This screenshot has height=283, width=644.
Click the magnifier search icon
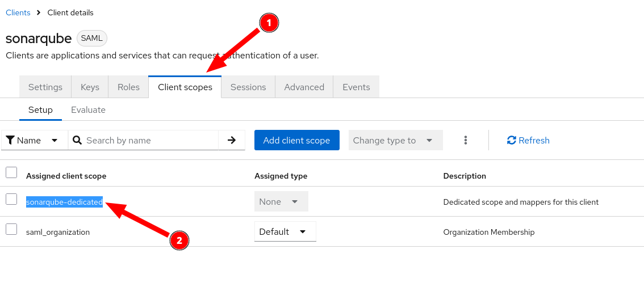click(x=77, y=140)
